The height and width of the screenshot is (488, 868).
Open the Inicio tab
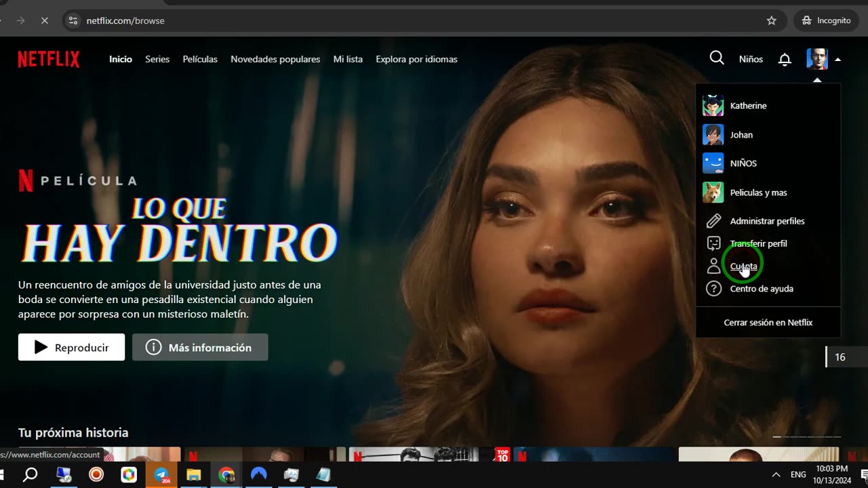click(x=121, y=60)
